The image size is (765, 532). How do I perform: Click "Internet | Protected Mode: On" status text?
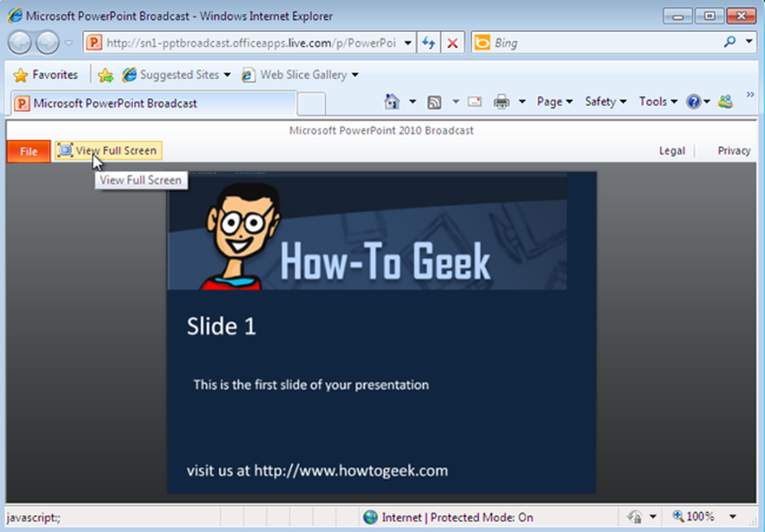click(457, 517)
